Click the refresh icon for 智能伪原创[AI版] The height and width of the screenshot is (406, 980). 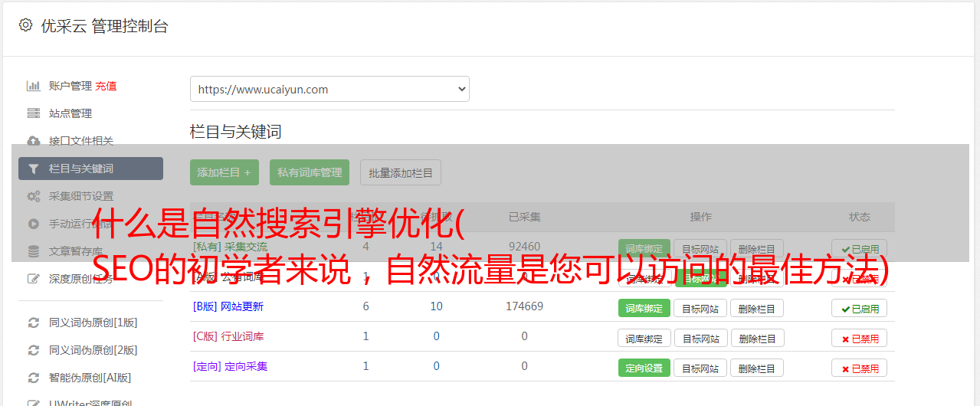(33, 378)
